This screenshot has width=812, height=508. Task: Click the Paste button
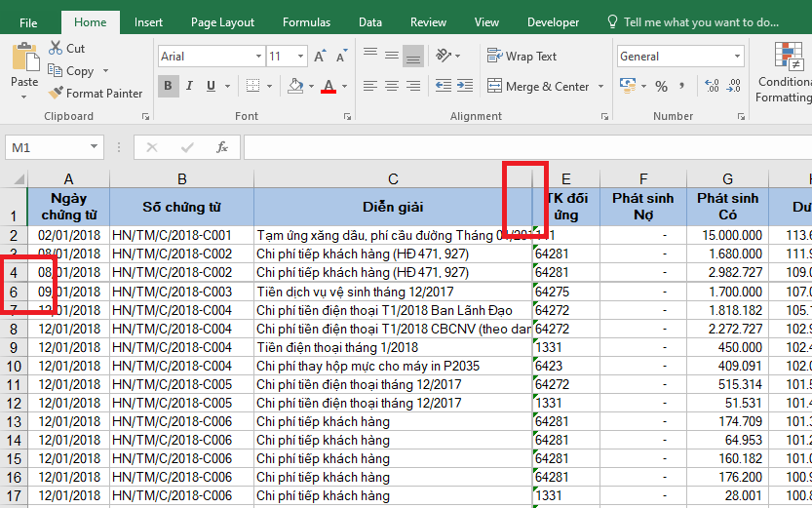[x=23, y=66]
